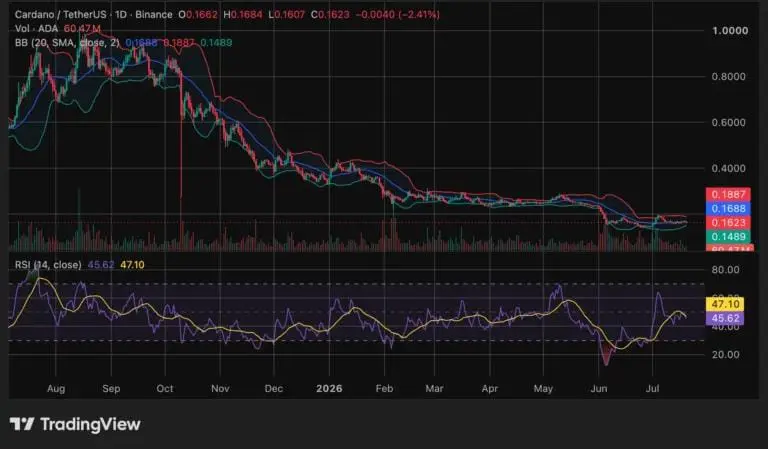Image resolution: width=768 pixels, height=449 pixels.
Task: Click the Sep label on the time axis
Action: 111,389
